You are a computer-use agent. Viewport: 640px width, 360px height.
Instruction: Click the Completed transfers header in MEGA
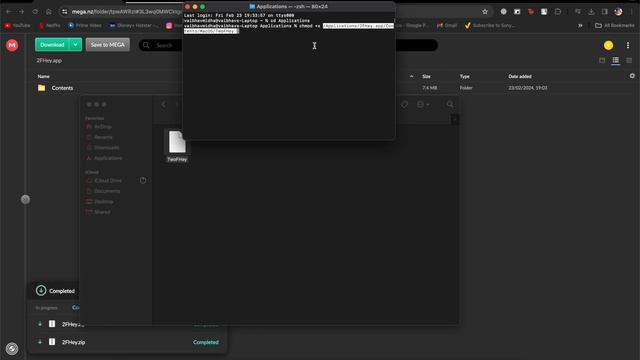(x=56, y=291)
